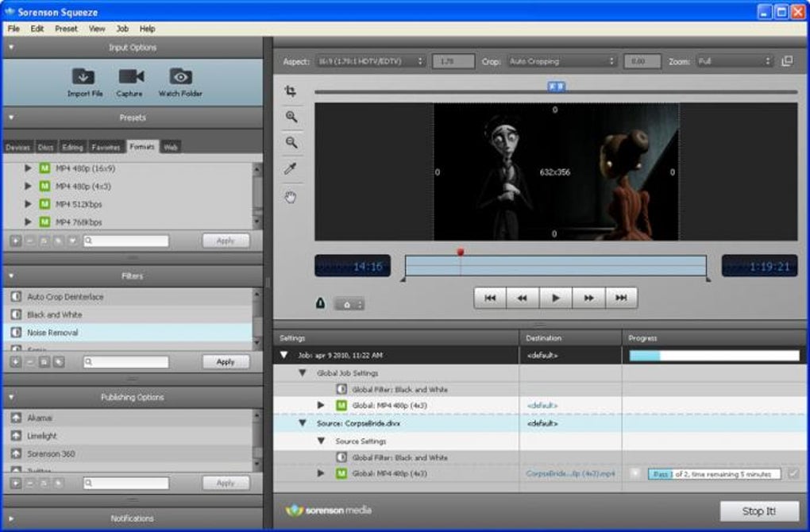Switch to the Web presets tab
The image size is (810, 532).
coord(171,147)
